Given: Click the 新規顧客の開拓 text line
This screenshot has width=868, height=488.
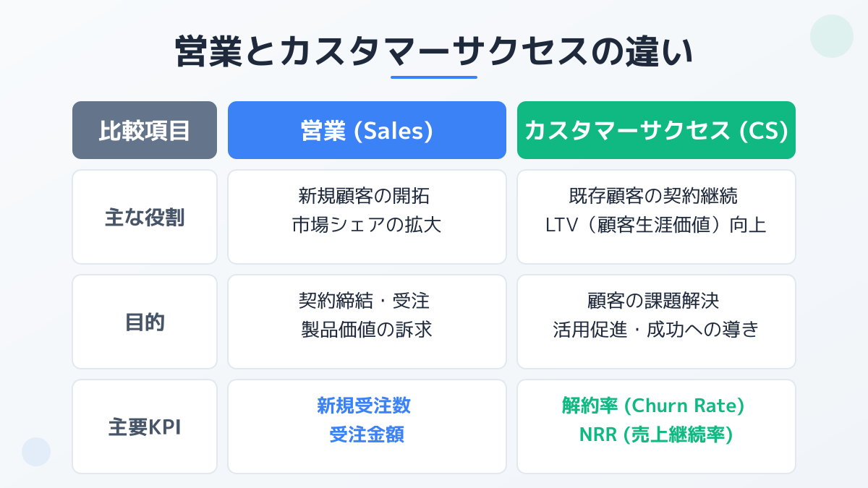Looking at the screenshot, I should [367, 195].
